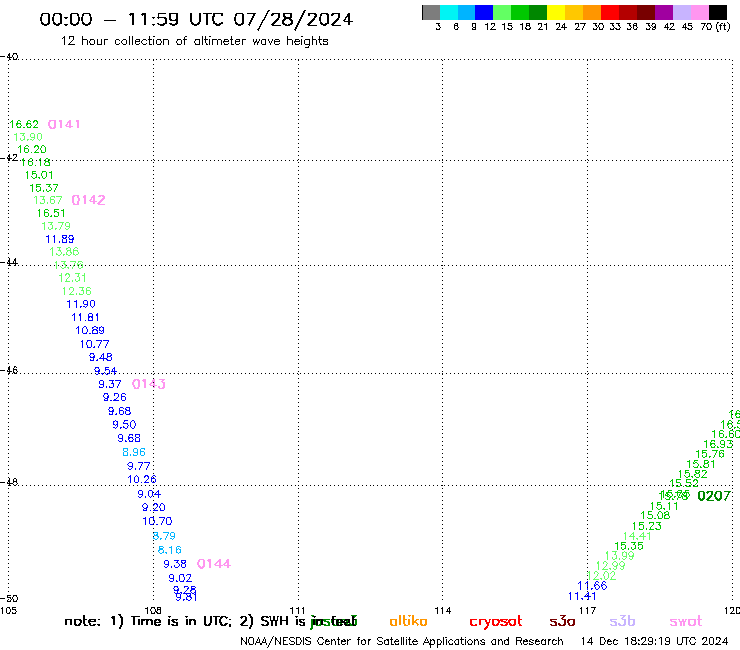The width and height of the screenshot is (740, 650).
Task: Click the wave height value 15.76
Action: (710, 454)
